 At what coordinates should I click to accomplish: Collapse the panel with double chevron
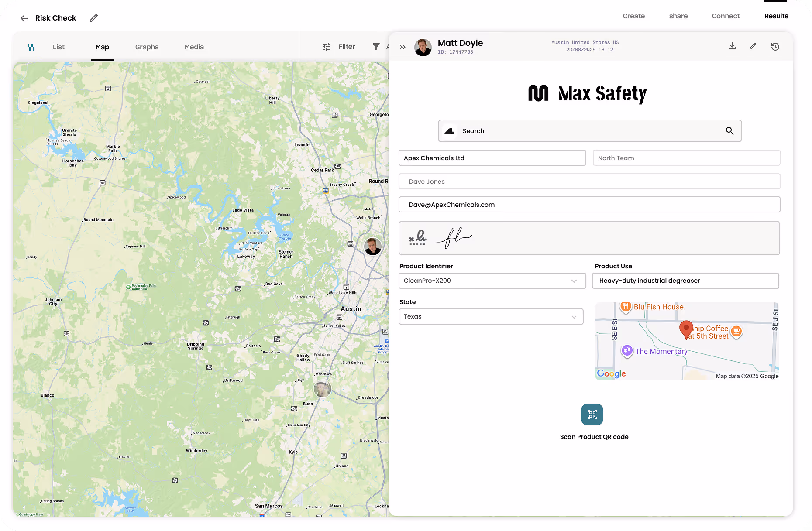tap(403, 47)
